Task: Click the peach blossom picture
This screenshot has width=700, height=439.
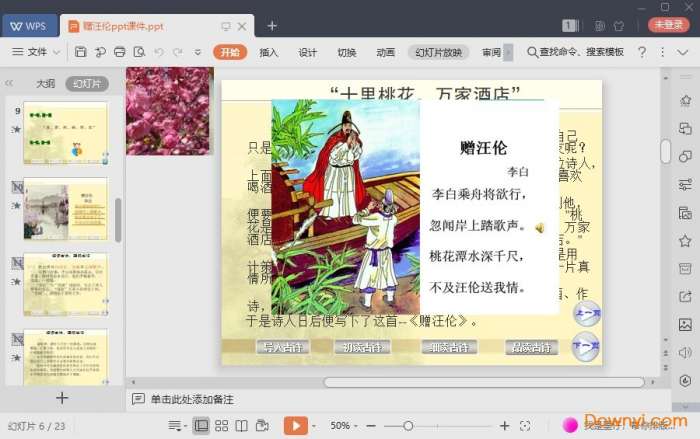Action: tap(170, 111)
